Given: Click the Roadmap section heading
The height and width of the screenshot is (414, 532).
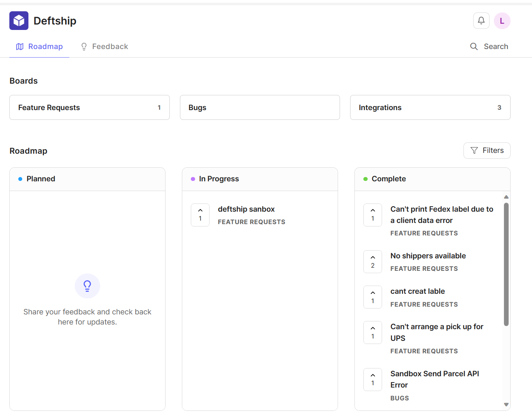Looking at the screenshot, I should (x=28, y=151).
